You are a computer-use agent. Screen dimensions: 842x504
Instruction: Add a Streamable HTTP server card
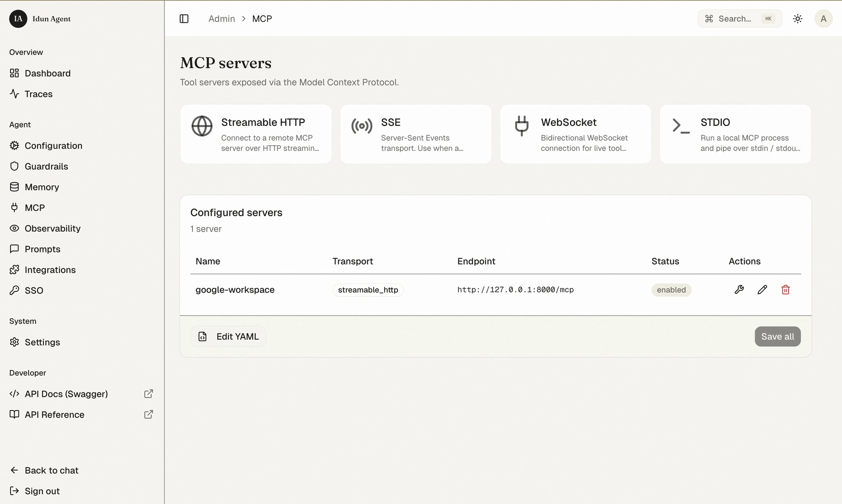(256, 134)
